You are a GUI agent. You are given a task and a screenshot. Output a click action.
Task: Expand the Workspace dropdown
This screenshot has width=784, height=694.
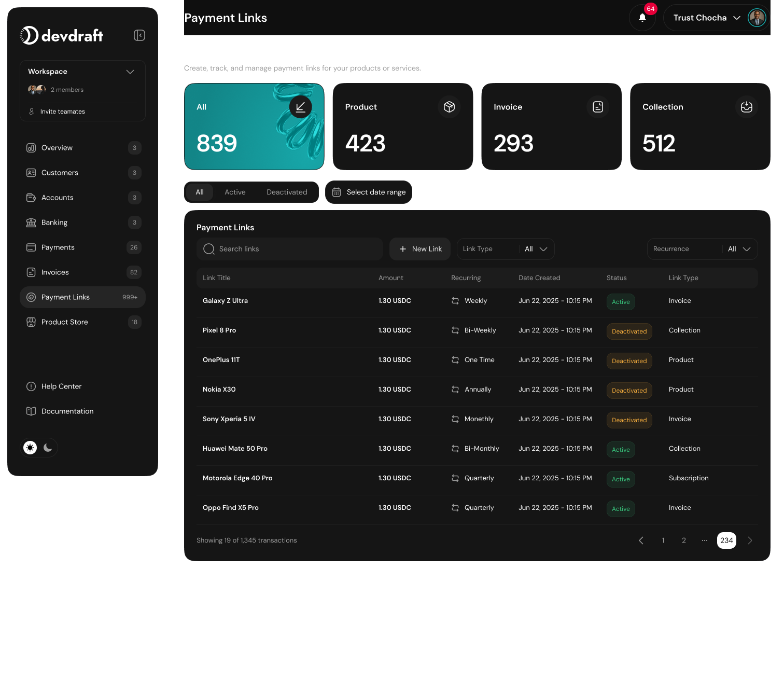[x=130, y=72]
